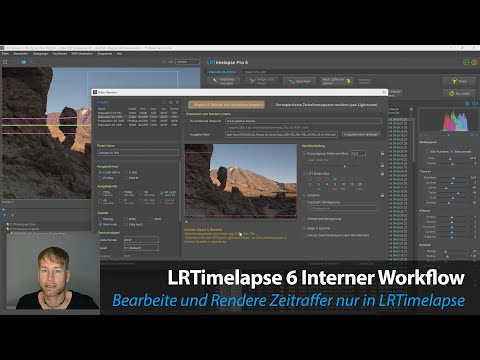This screenshot has width=480, height=360.
Task: Click the Holy Grail Wizard tool icon
Action: point(253,81)
